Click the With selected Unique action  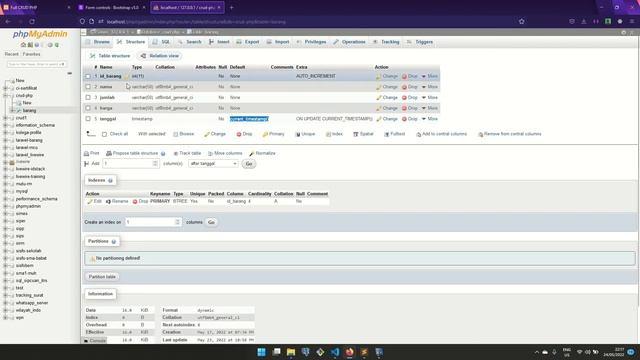click(305, 134)
